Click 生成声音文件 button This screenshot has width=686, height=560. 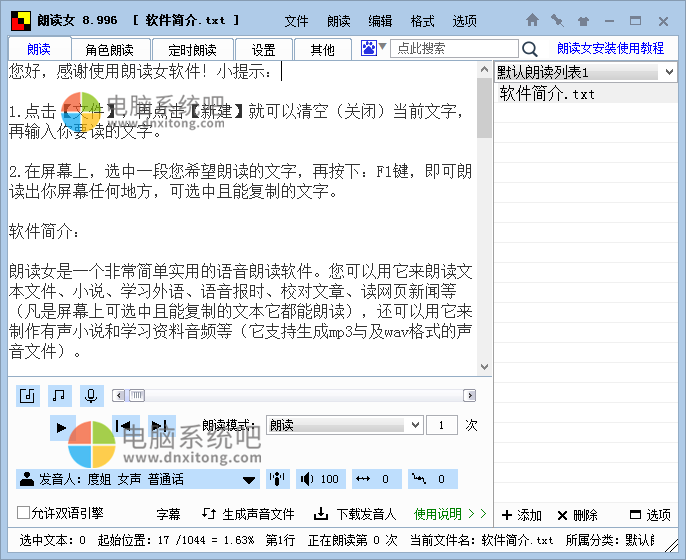click(248, 514)
